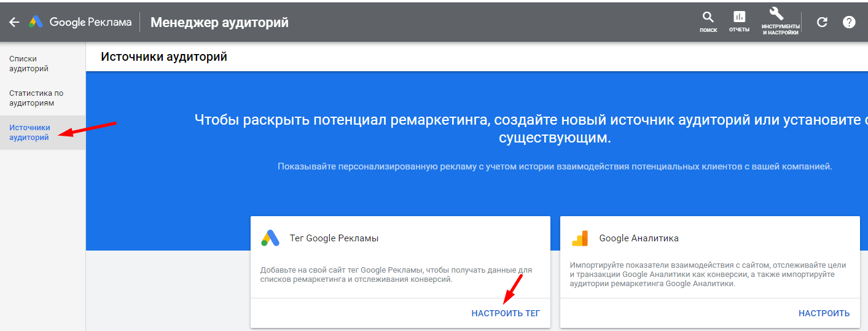Open Списки аудиторий in sidebar
This screenshot has height=331, width=868.
[29, 64]
